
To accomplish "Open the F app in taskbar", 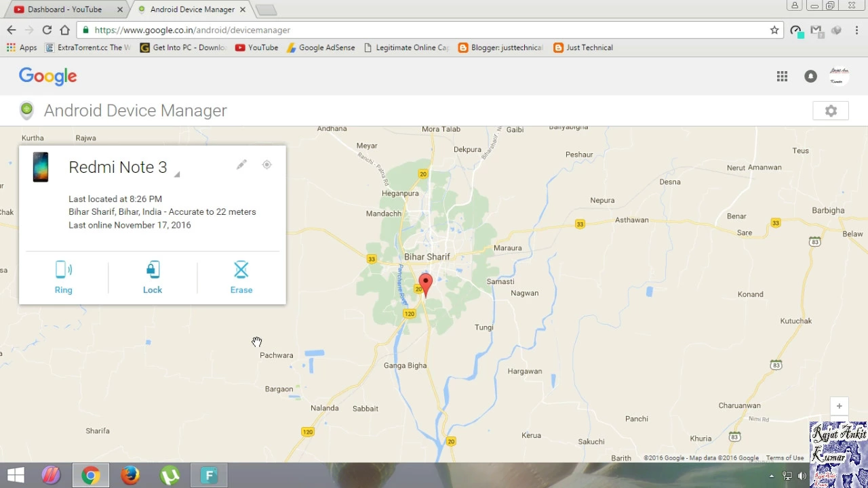I will [210, 475].
